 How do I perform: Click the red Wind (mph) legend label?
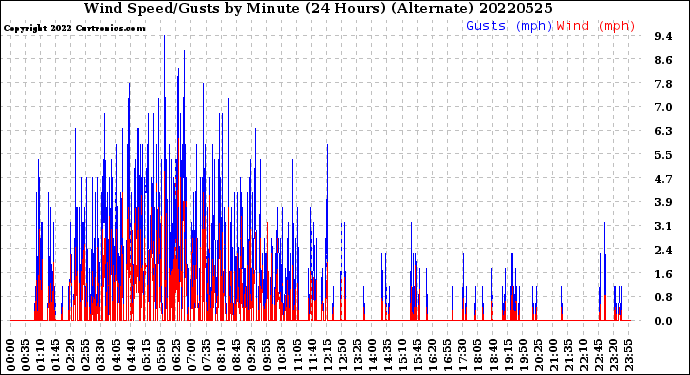click(x=596, y=26)
